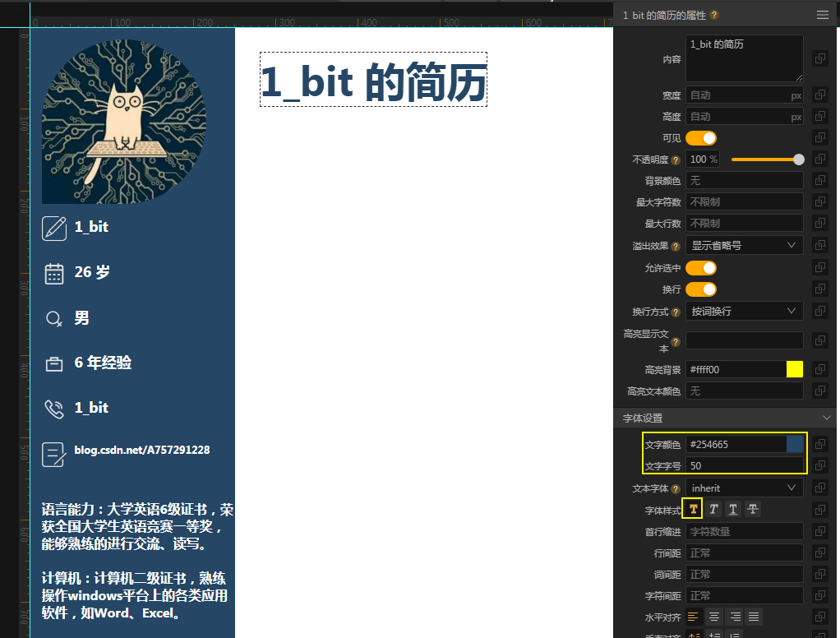
Task: Click the phone icon on resume sidebar
Action: pos(54,409)
